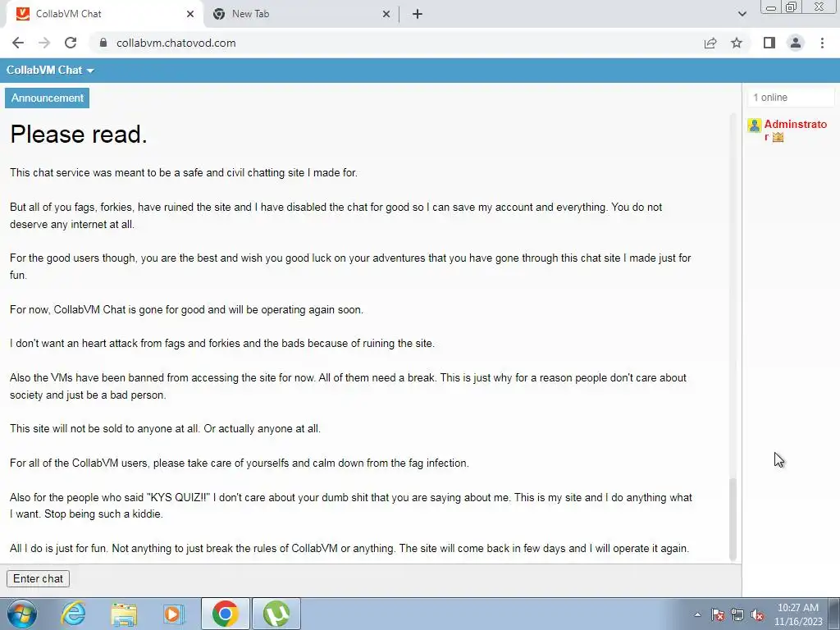Select the CollabVM Chat browser tab

tap(104, 14)
